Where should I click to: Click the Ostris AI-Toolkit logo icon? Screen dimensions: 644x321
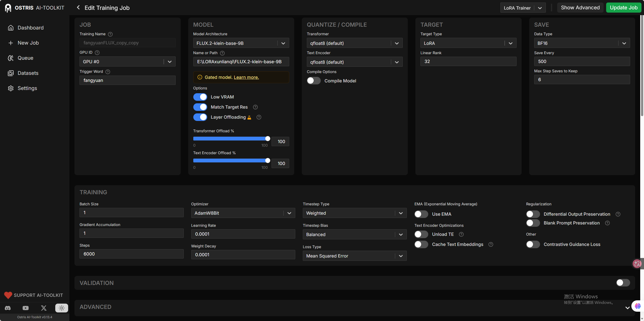point(8,8)
